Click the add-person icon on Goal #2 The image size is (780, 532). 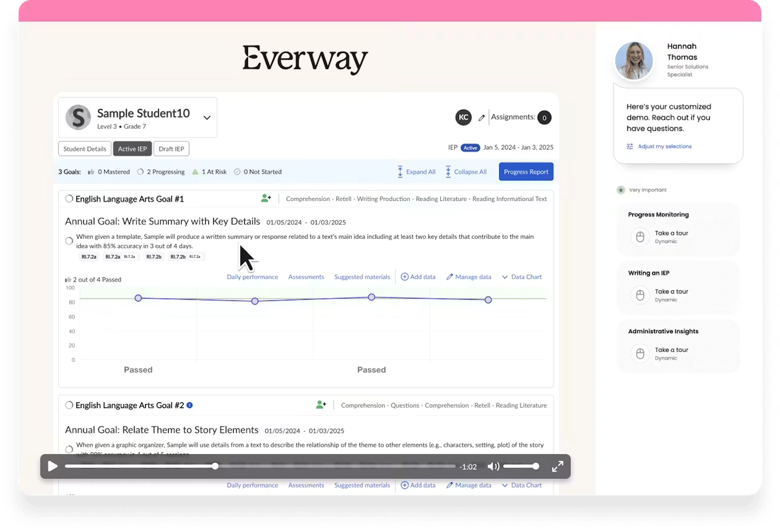[321, 405]
